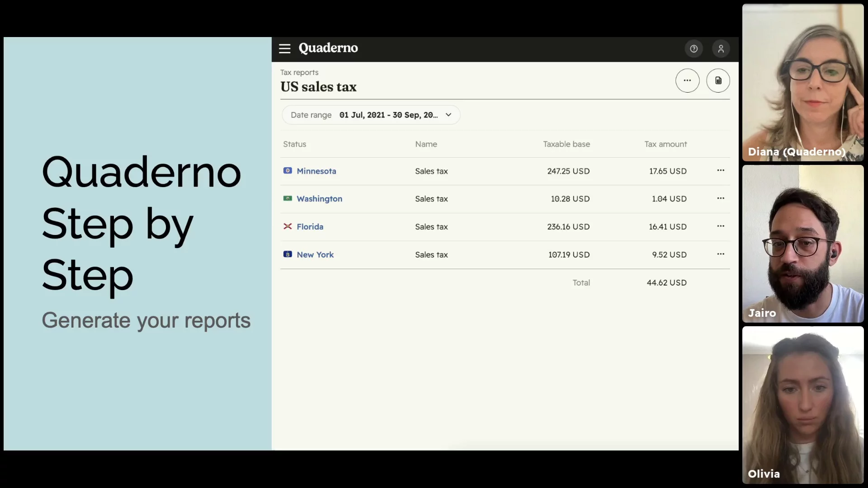This screenshot has width=868, height=488.
Task: Open the more options button beside US sales tax
Action: coord(687,80)
